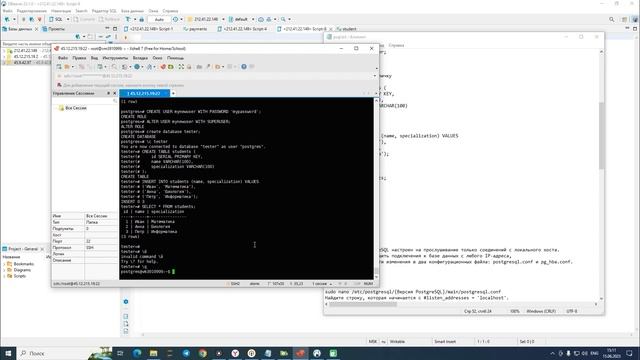Open Инструменты menu in Xshell

(115, 58)
